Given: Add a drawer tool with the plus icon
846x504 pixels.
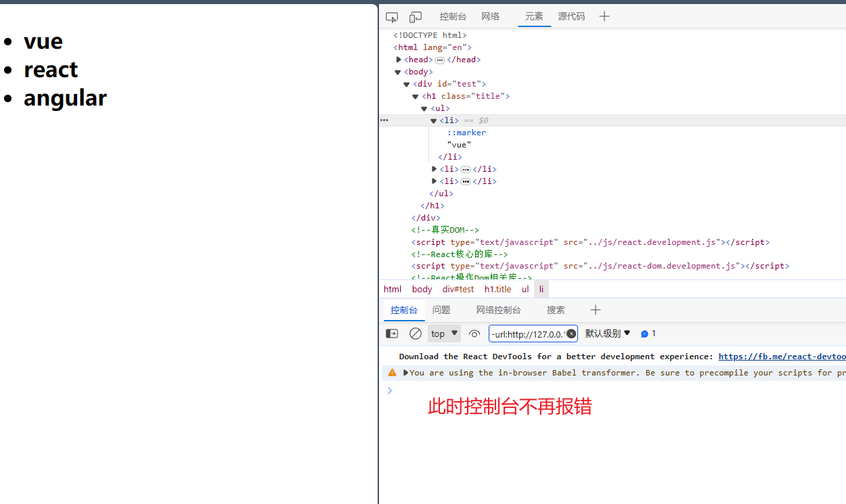Looking at the screenshot, I should point(596,310).
